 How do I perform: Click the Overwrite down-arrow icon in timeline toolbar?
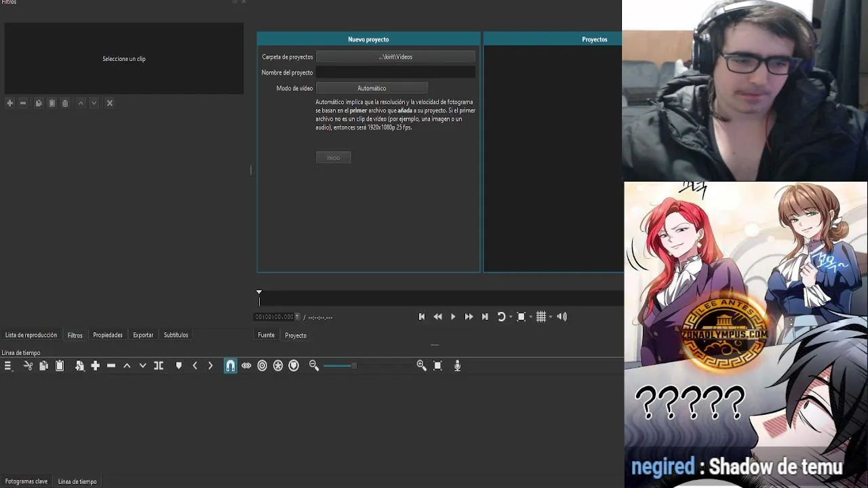point(142,366)
